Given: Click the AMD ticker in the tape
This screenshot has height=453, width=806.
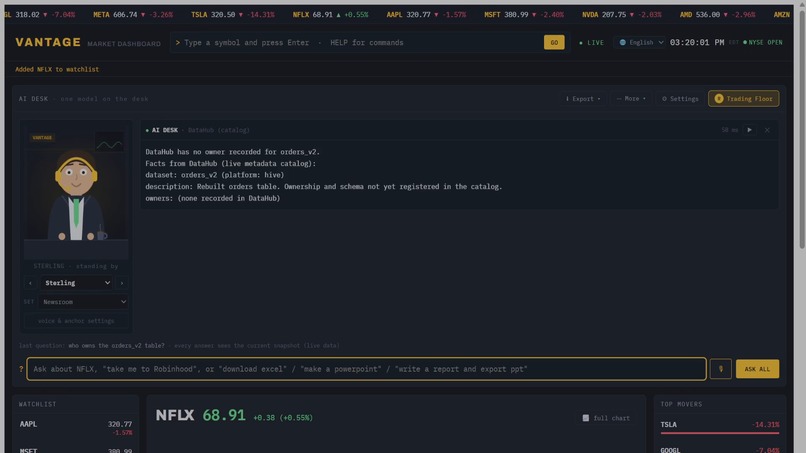Looking at the screenshot, I should (717, 14).
